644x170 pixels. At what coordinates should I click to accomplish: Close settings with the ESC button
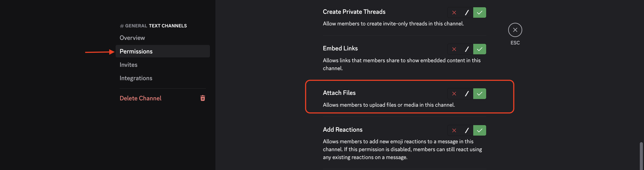pyautogui.click(x=515, y=30)
